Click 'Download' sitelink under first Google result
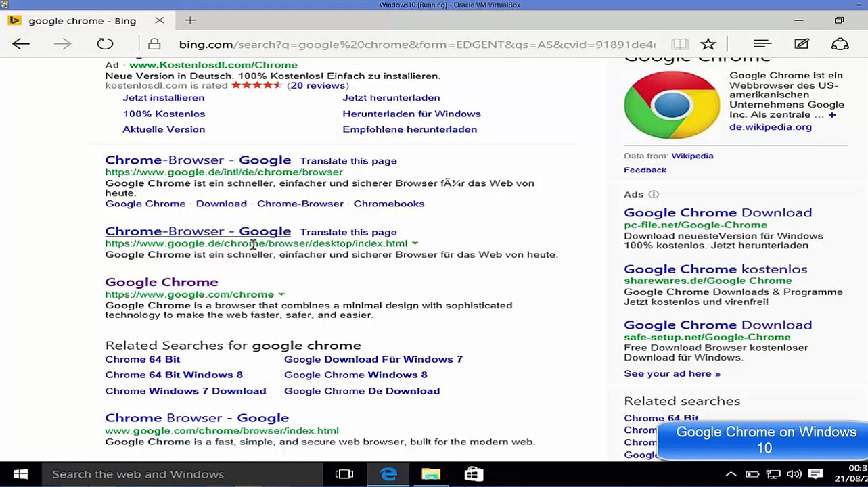The height and width of the screenshot is (487, 868). 221,204
